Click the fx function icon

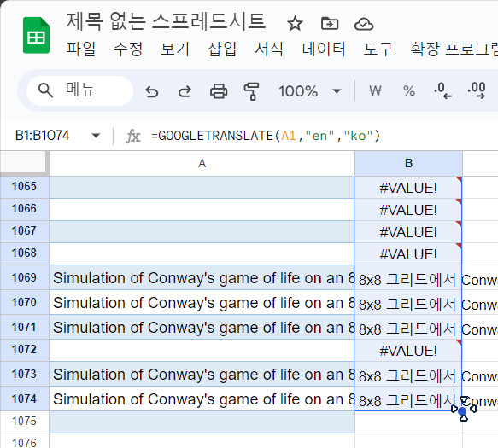133,137
